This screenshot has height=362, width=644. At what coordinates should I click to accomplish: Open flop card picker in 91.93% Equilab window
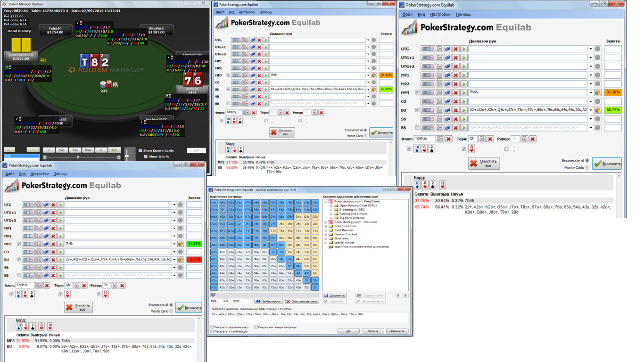tap(39, 285)
